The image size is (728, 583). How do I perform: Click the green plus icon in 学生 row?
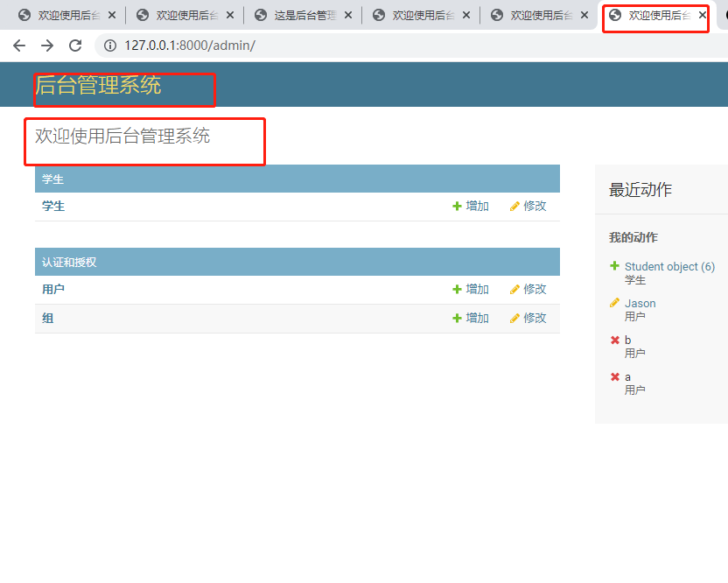coord(457,206)
